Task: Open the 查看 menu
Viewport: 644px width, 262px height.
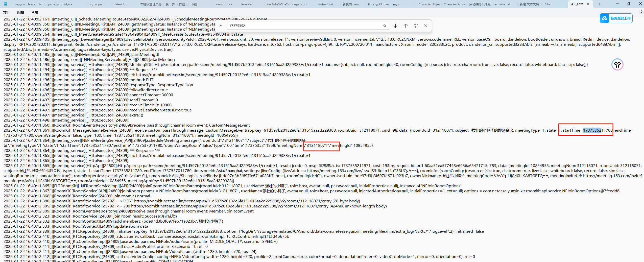Action: point(35,12)
